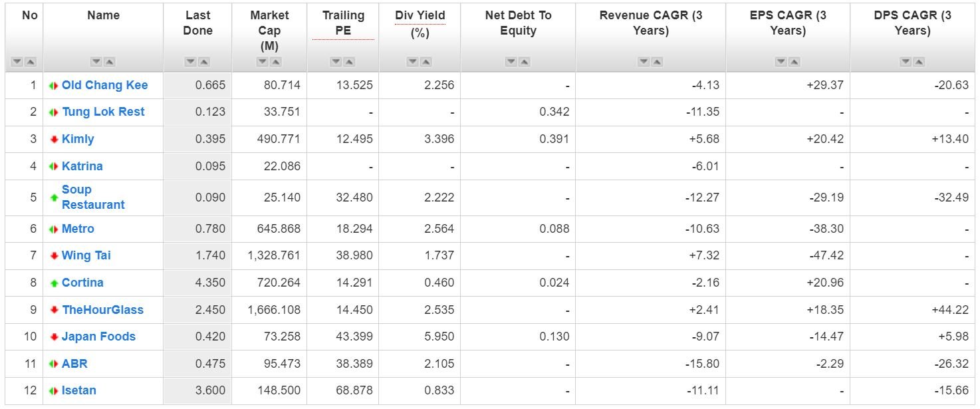Click the red down arrow beside Japan Foods
Image resolution: width=980 pixels, height=409 pixels.
[x=54, y=337]
